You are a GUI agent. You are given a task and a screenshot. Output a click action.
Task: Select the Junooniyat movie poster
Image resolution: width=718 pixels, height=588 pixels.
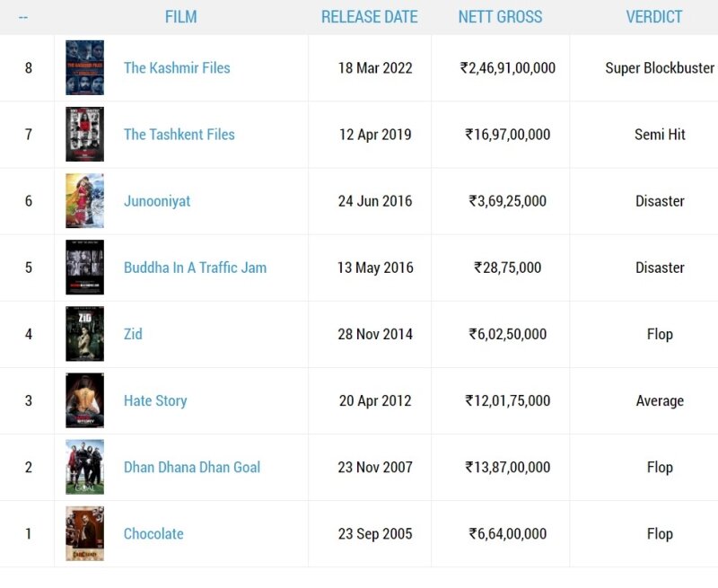[x=84, y=201]
